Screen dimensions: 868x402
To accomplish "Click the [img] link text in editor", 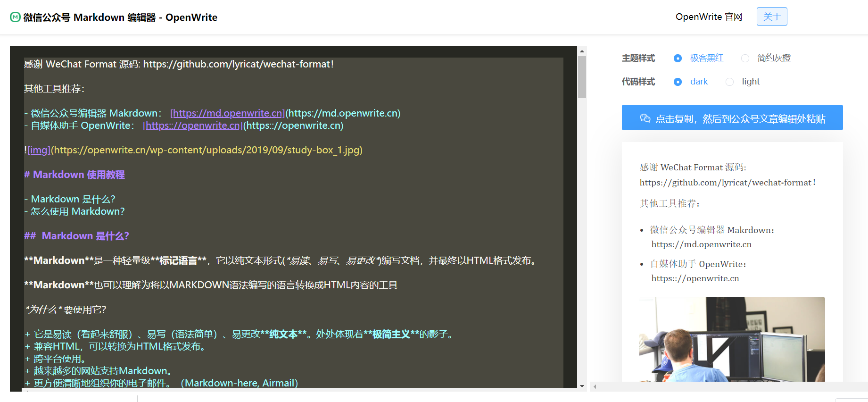I will coord(39,150).
